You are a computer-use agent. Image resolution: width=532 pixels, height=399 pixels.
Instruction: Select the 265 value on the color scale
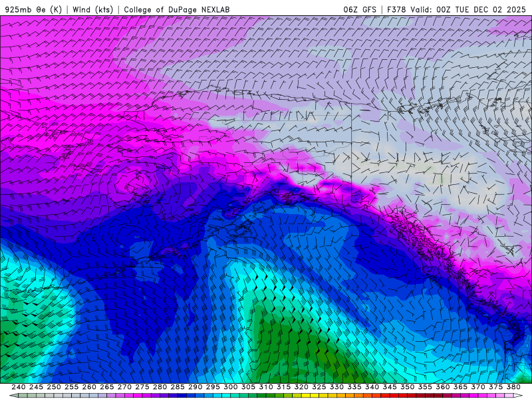(x=106, y=387)
